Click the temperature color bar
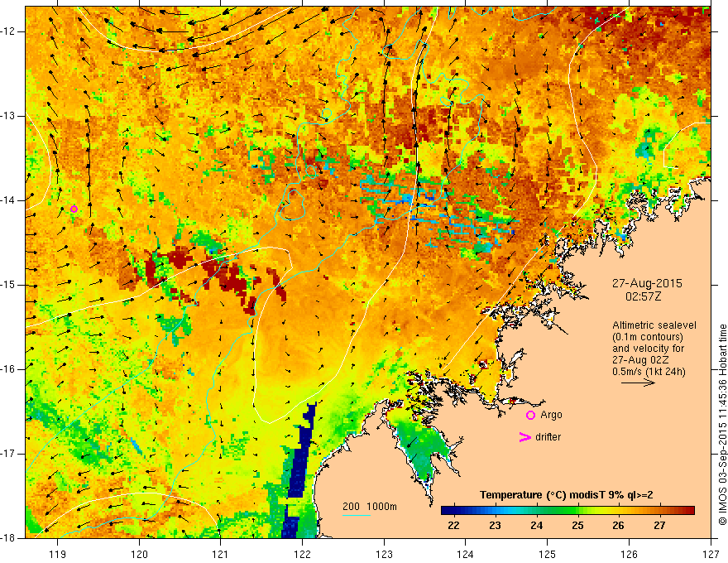 (568, 511)
